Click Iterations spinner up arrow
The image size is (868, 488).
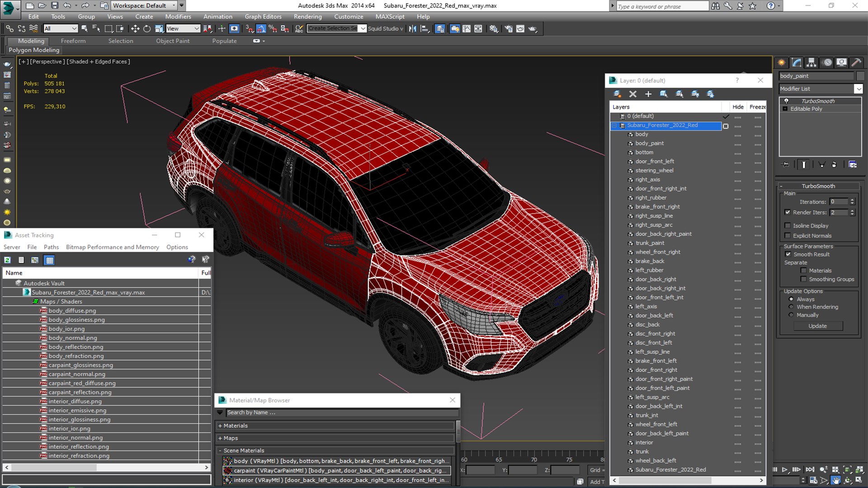click(852, 200)
